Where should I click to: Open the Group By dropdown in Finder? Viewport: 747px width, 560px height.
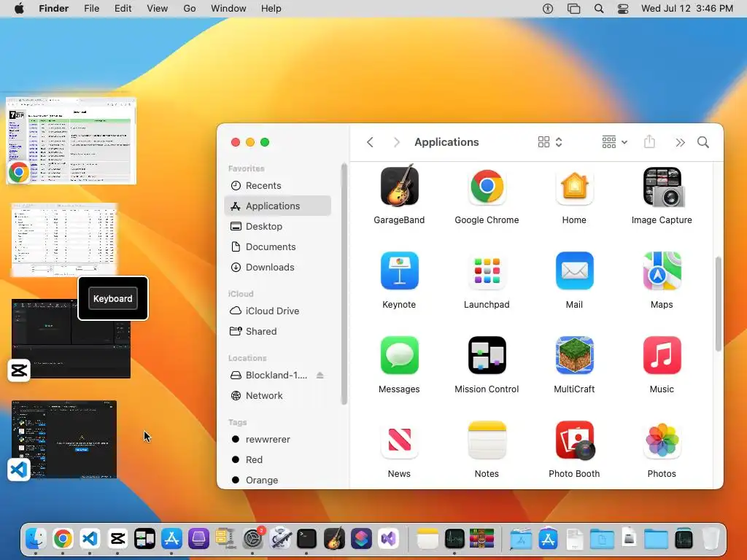(x=614, y=142)
